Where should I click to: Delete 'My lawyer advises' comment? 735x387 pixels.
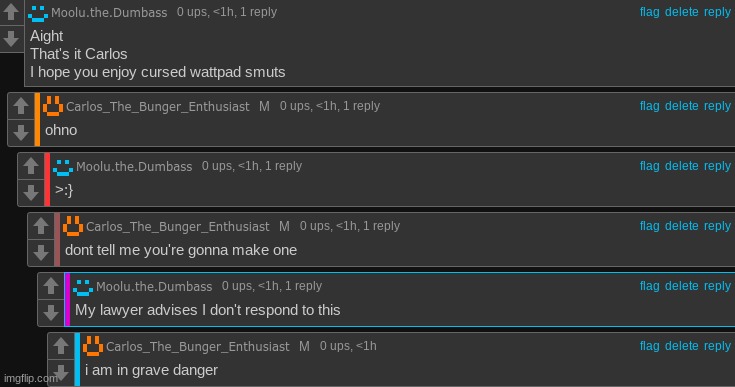(682, 286)
